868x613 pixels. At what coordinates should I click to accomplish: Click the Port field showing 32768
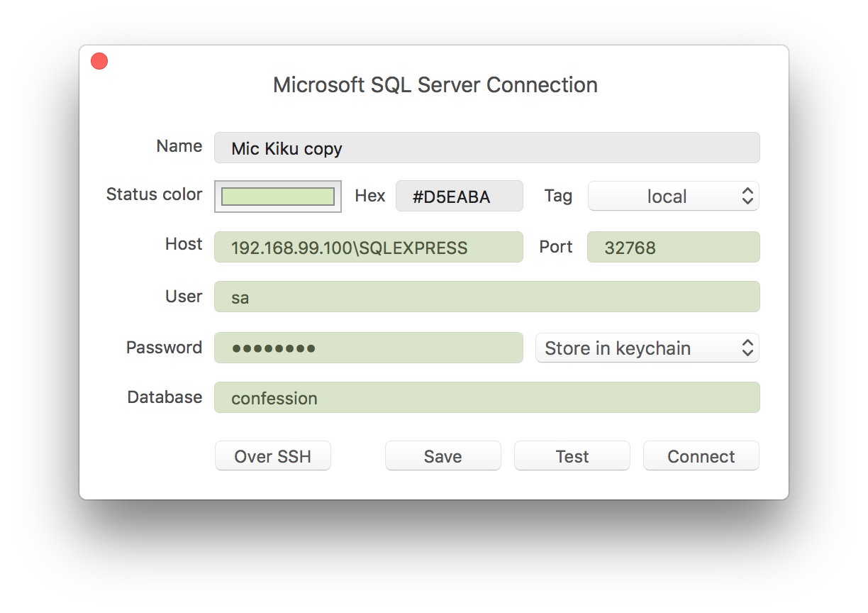coord(672,247)
